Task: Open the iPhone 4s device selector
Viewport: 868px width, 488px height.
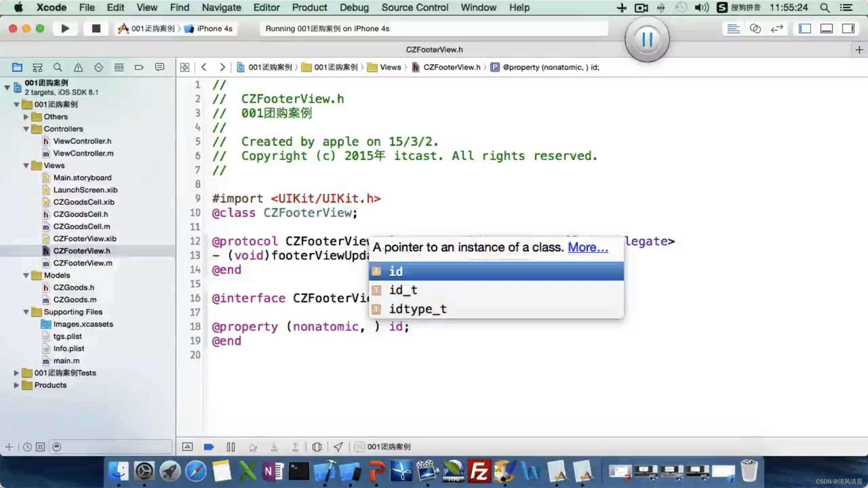Action: pyautogui.click(x=209, y=28)
